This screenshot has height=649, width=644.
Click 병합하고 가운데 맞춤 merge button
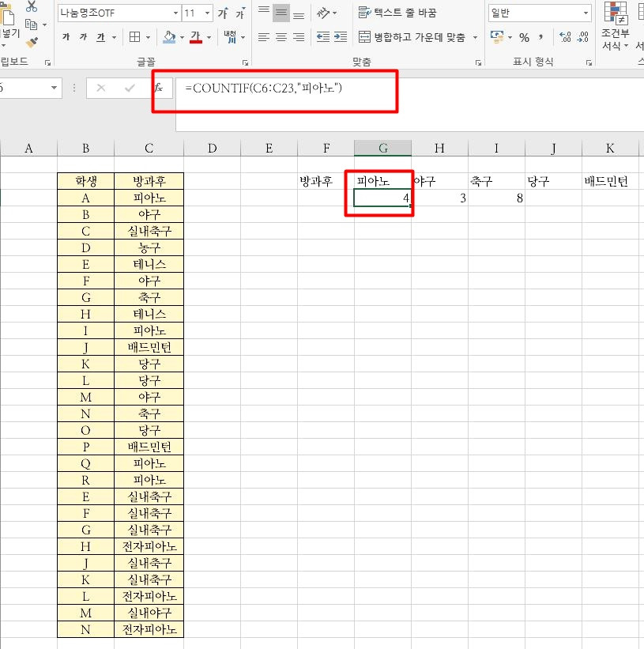pyautogui.click(x=412, y=37)
